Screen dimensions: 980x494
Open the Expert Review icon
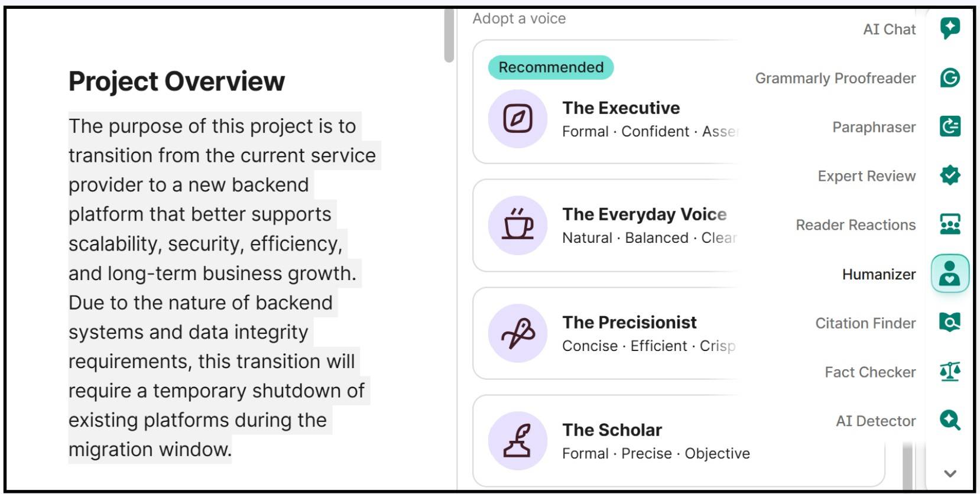point(950,175)
